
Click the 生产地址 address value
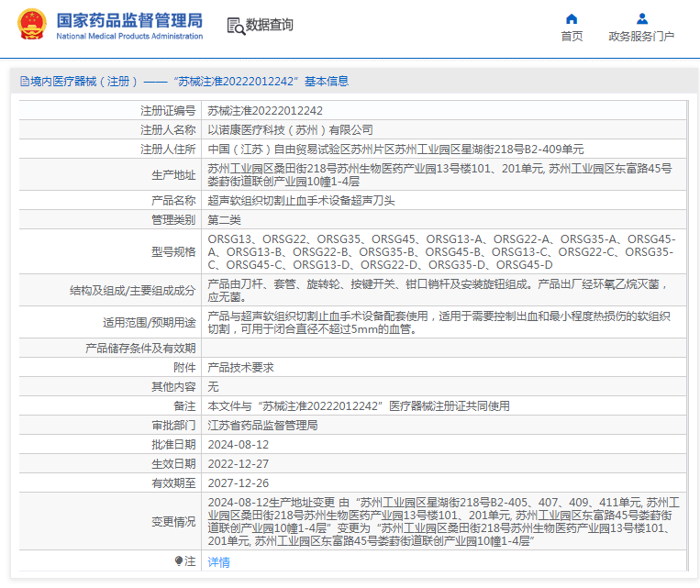click(439, 175)
